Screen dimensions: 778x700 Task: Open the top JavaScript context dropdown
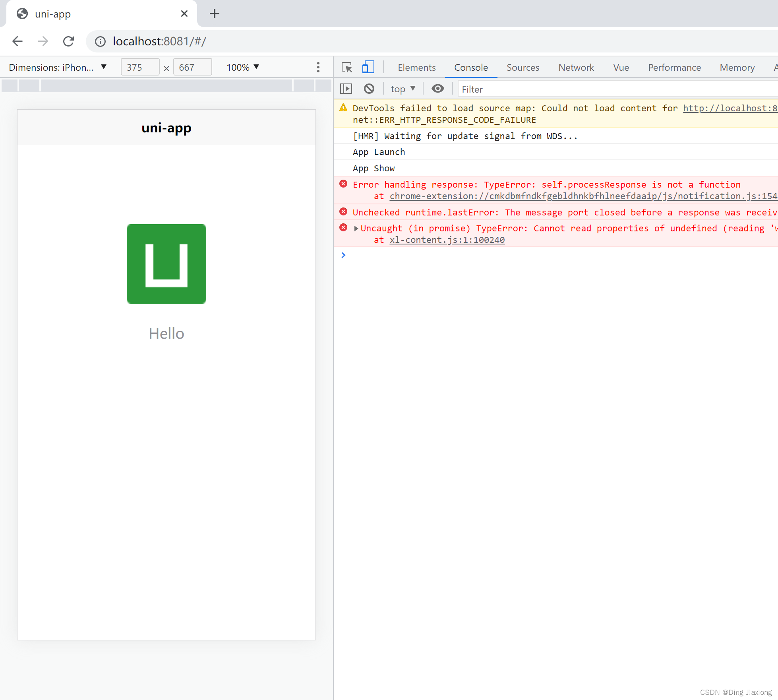tap(403, 89)
